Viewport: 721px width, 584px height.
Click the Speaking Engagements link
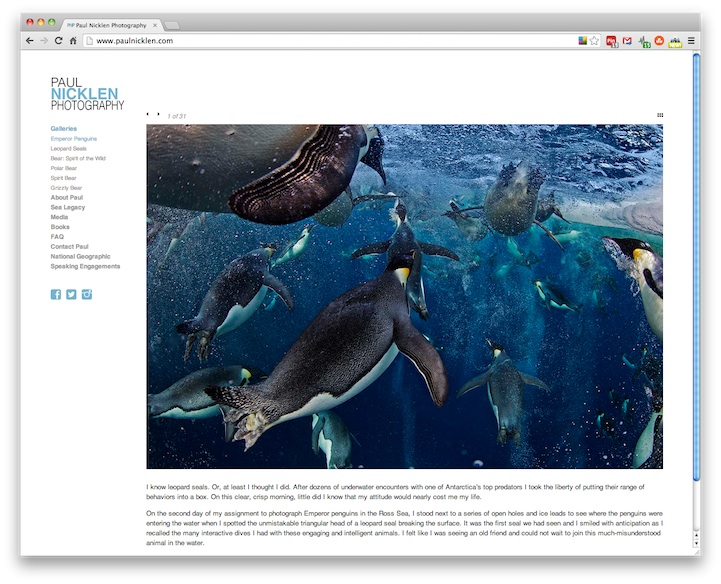(85, 266)
